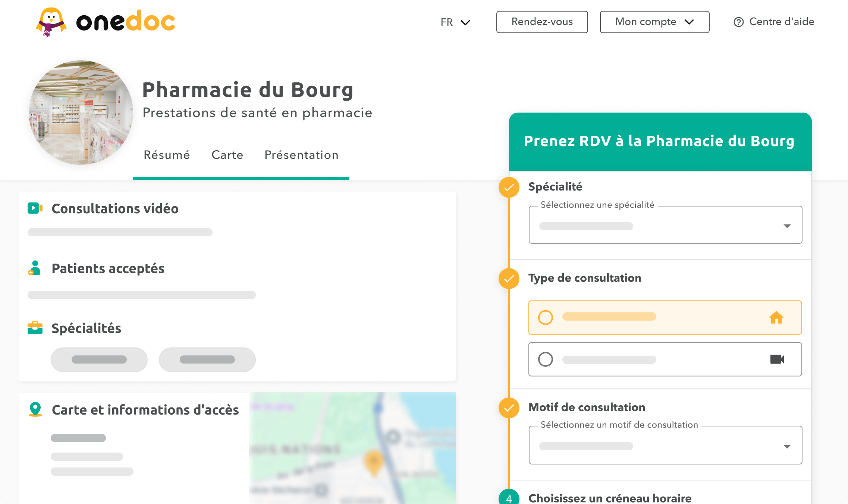
Task: Open the Sélectionnez une spécialité dropdown
Action: [x=665, y=225]
